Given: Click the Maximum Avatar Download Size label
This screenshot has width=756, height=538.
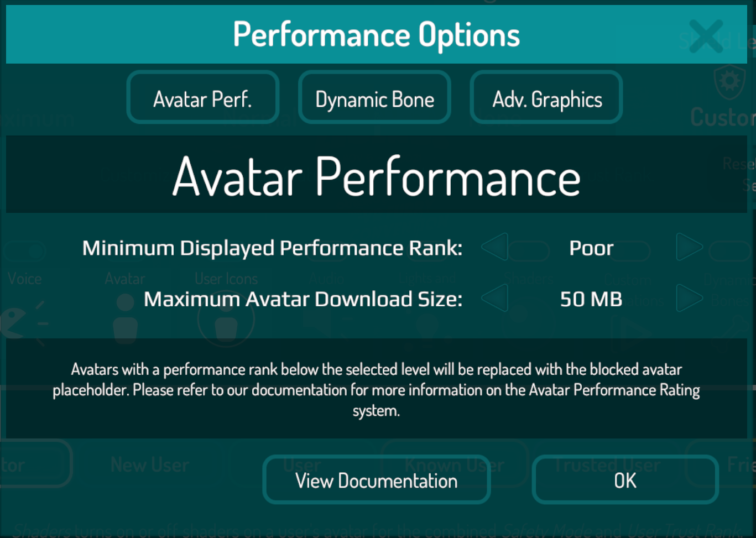Looking at the screenshot, I should coord(303,299).
